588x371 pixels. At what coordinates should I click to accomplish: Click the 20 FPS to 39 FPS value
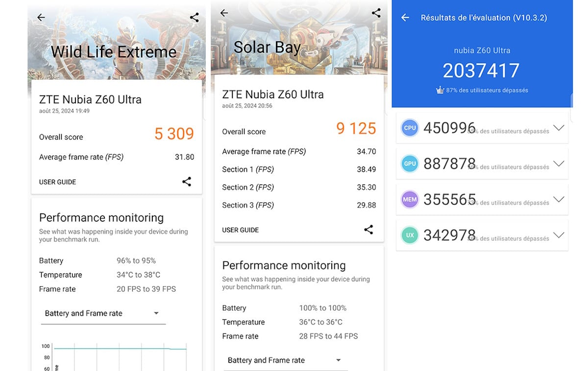pyautogui.click(x=147, y=289)
